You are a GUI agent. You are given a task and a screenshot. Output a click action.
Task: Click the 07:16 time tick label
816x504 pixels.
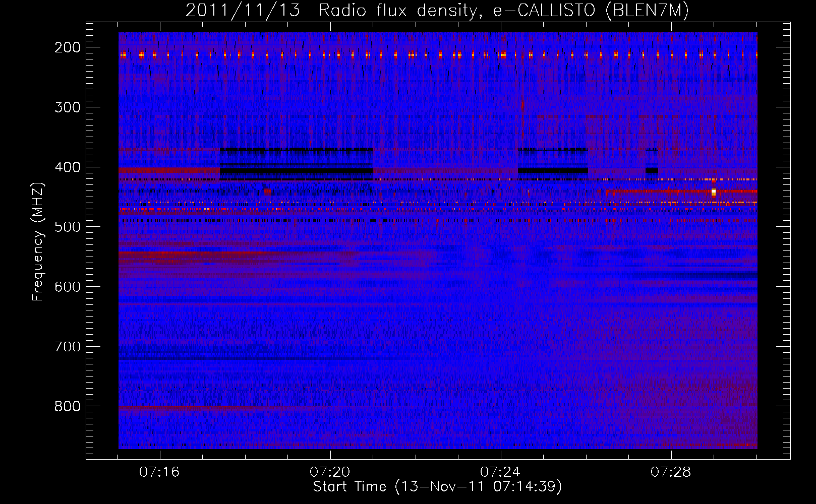click(160, 472)
